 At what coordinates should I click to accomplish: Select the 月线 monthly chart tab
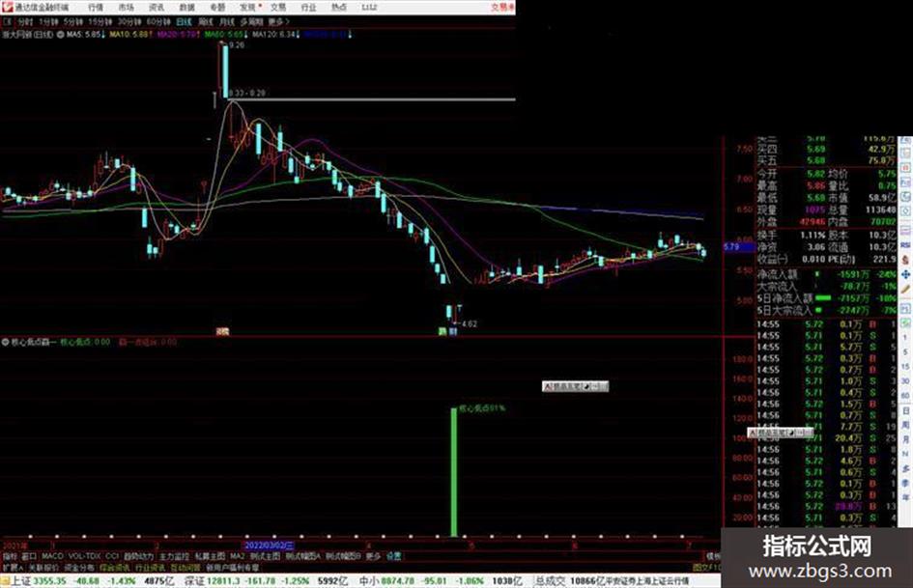[226, 21]
